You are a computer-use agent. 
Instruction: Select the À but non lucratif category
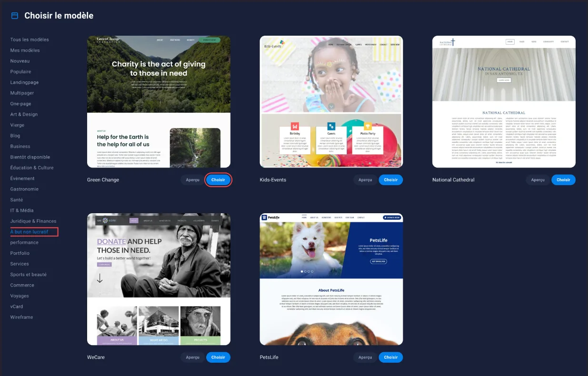[x=30, y=232]
